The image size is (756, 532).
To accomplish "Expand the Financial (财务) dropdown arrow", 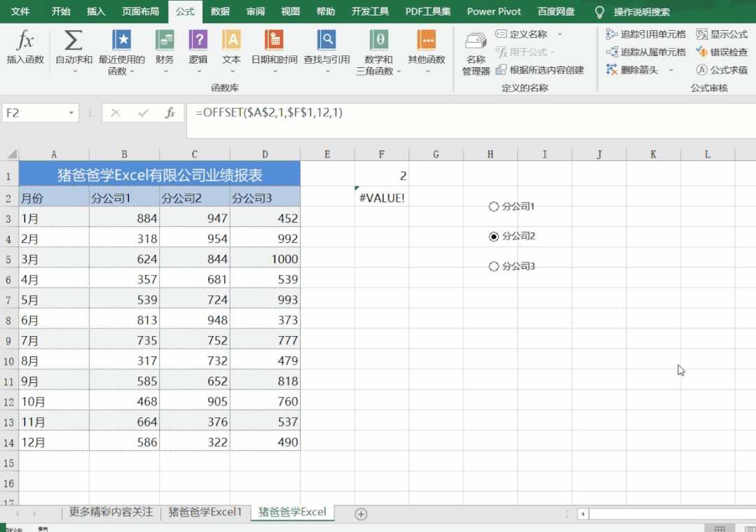I will pyautogui.click(x=165, y=71).
